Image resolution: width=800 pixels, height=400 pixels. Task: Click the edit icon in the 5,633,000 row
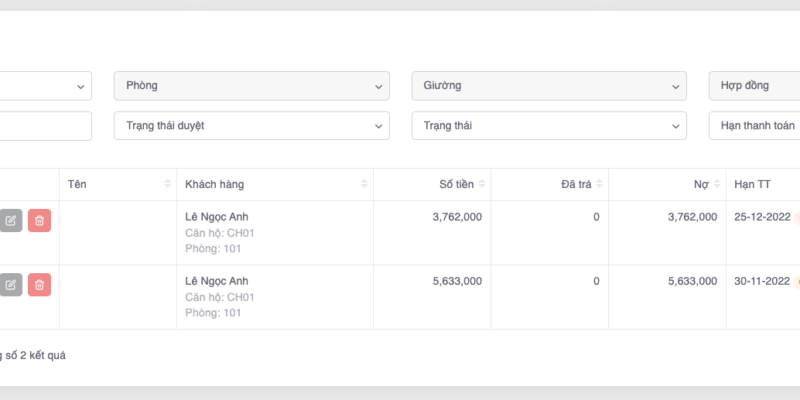pos(11,285)
